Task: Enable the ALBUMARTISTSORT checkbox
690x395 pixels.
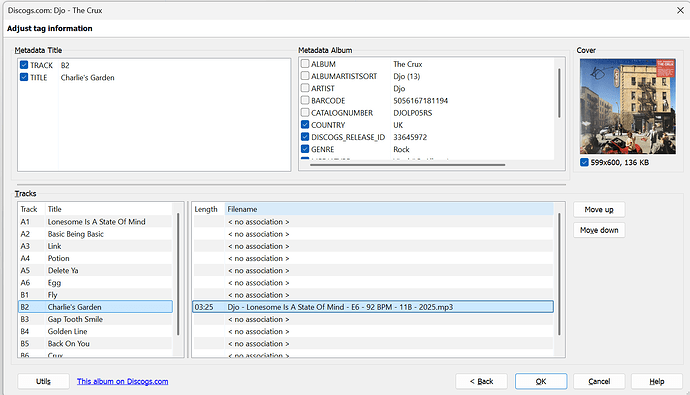Action: coord(305,76)
